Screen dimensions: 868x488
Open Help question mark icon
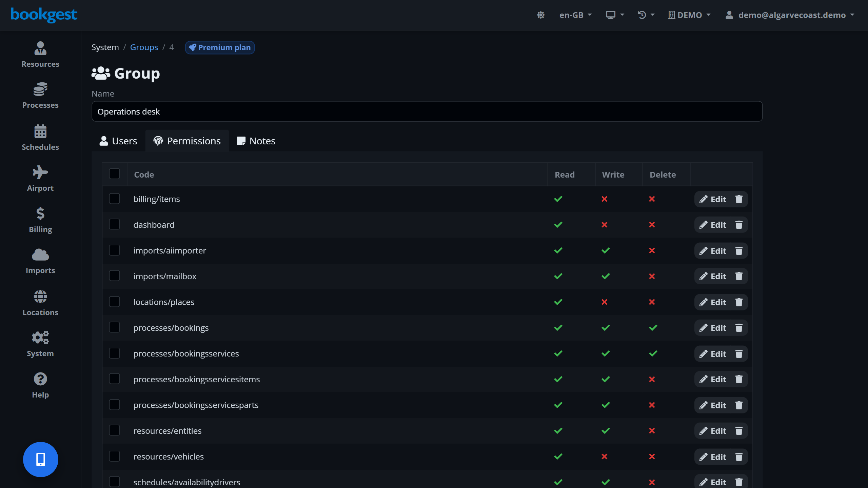(x=40, y=379)
